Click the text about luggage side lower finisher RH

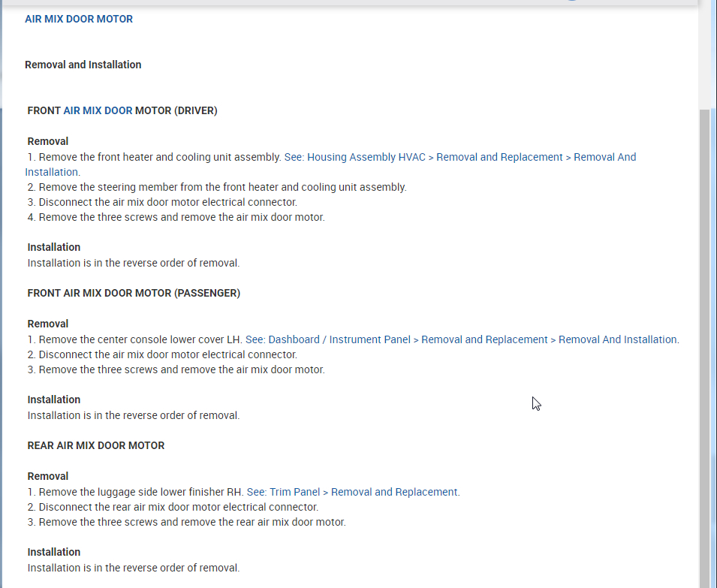click(x=141, y=492)
